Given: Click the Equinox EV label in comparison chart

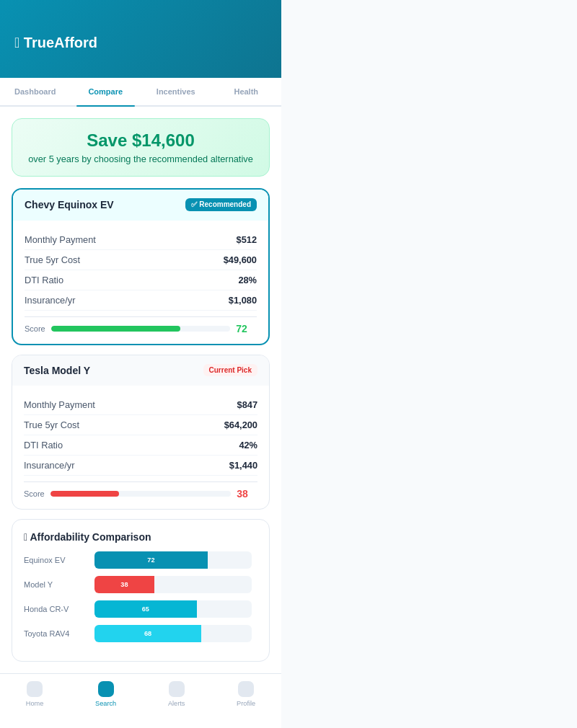Looking at the screenshot, I should (45, 560).
